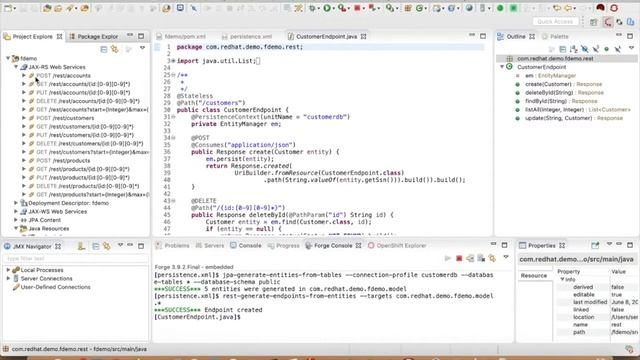Click the Quick Access search field

(x=556, y=22)
